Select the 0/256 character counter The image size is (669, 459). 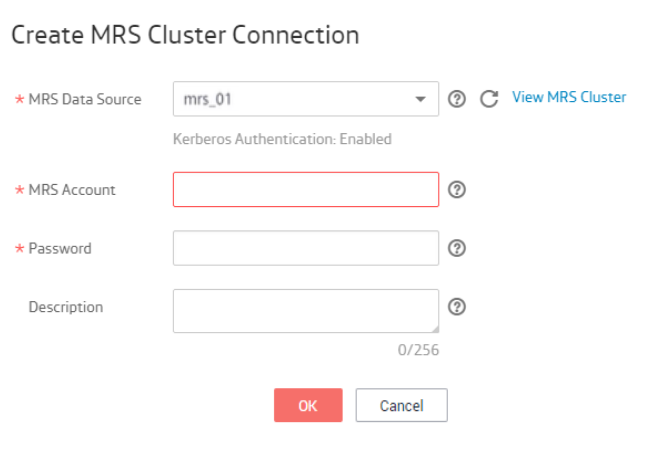pyautogui.click(x=418, y=350)
